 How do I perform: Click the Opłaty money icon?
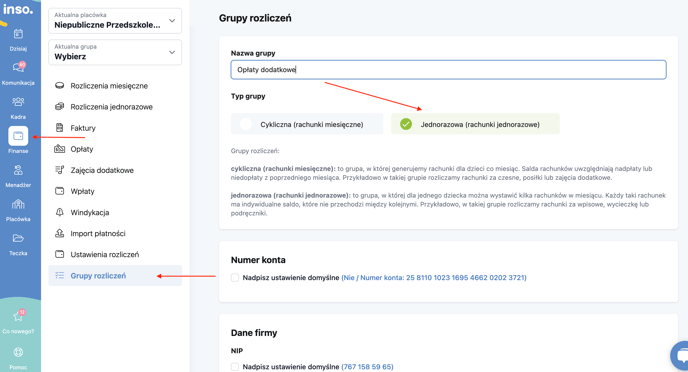[x=59, y=149]
